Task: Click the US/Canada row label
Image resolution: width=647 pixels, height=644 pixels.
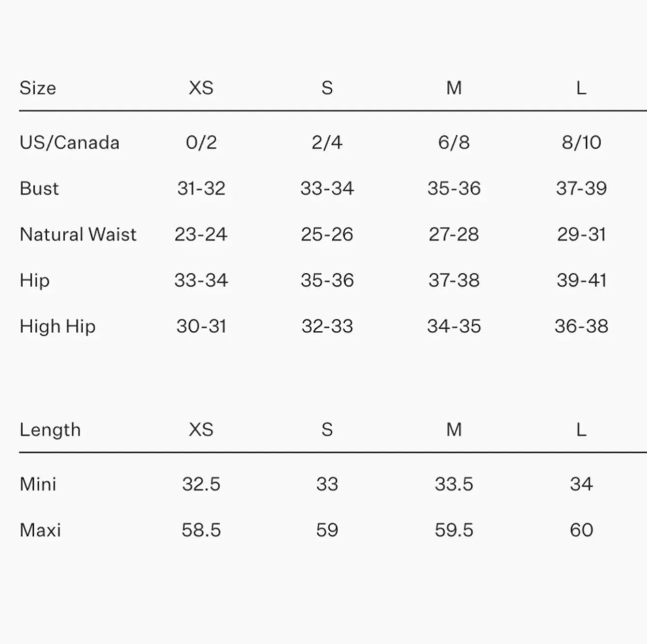Action: click(70, 142)
